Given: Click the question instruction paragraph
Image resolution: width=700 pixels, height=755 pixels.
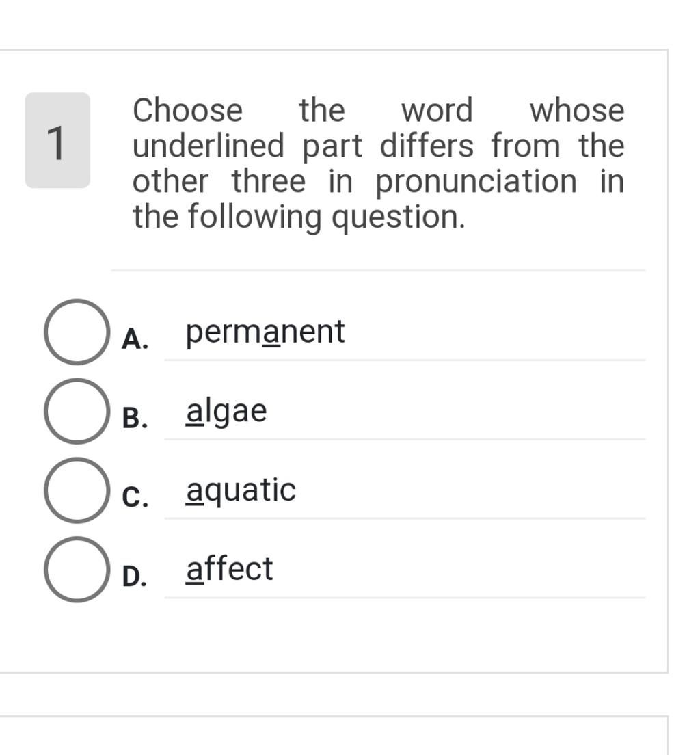Looking at the screenshot, I should coord(379,163).
